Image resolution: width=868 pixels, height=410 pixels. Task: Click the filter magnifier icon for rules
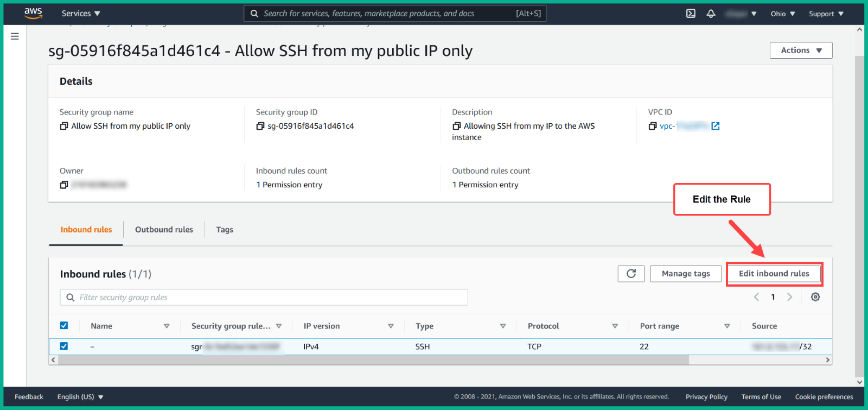click(71, 298)
